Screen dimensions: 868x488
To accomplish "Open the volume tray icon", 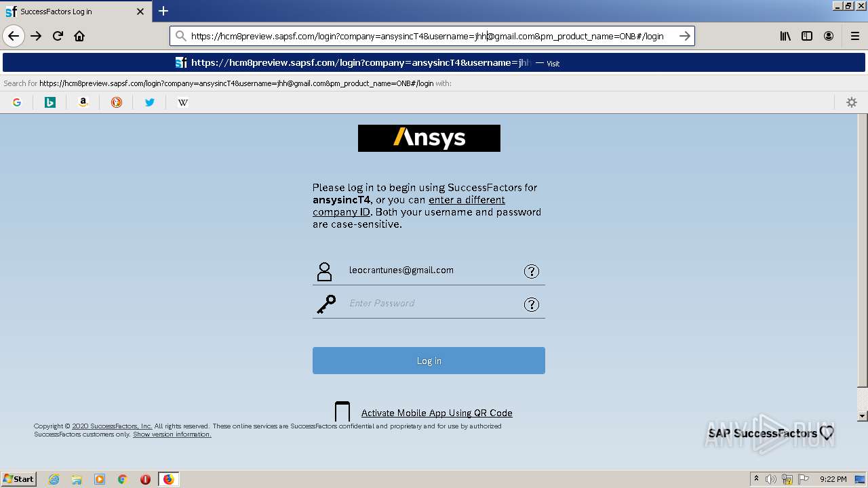I will (x=771, y=479).
